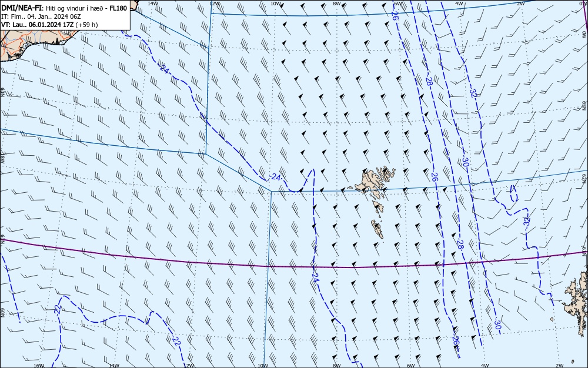Image resolution: width=588 pixels, height=368 pixels.
Task: Click the 32 isotherm label on the wavy eastern contour
Action: click(x=526, y=221)
